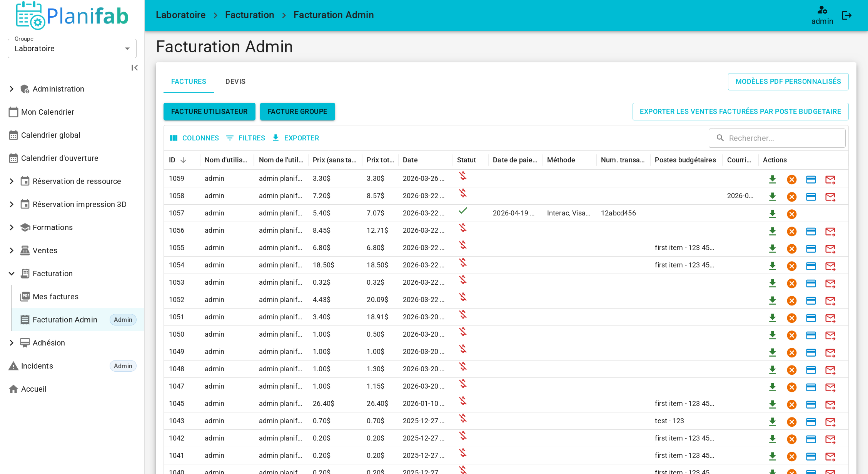Click FACTURE GROUPE button
Screen dimensions: 868x474
pos(297,112)
